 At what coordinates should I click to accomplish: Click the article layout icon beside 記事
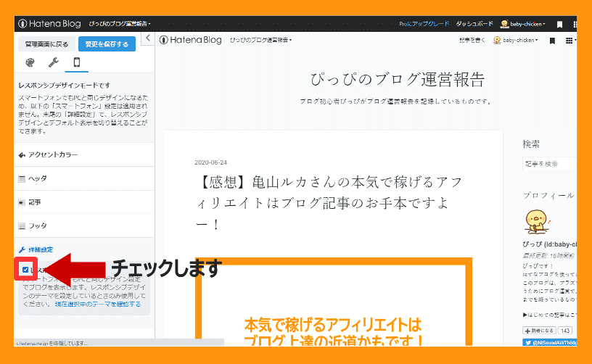point(22,202)
